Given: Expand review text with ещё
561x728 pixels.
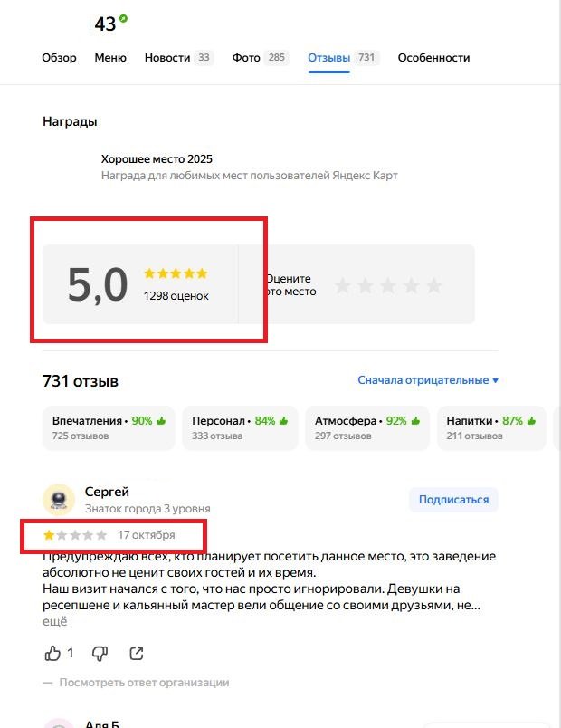Looking at the screenshot, I should pyautogui.click(x=55, y=621).
